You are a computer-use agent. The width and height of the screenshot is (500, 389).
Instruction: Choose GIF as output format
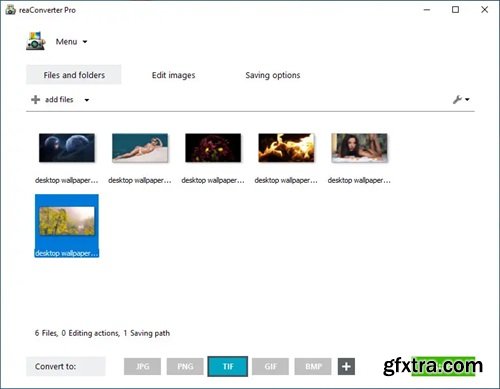[270, 367]
